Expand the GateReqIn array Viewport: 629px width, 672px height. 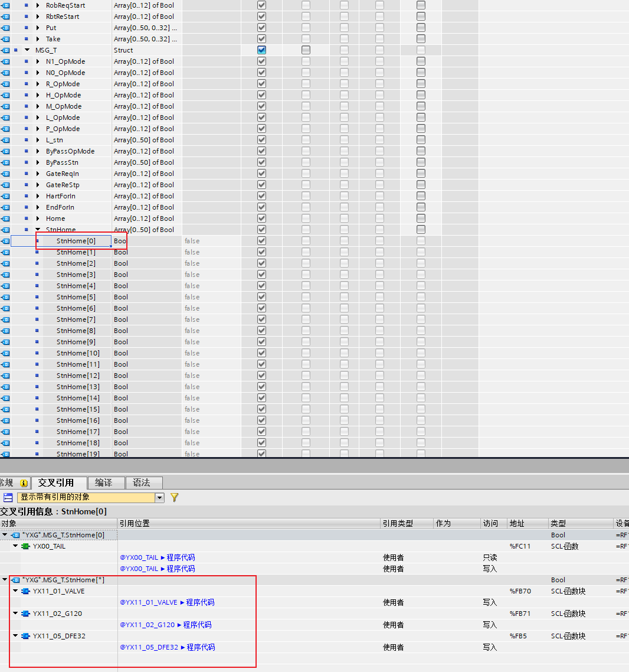coord(38,174)
